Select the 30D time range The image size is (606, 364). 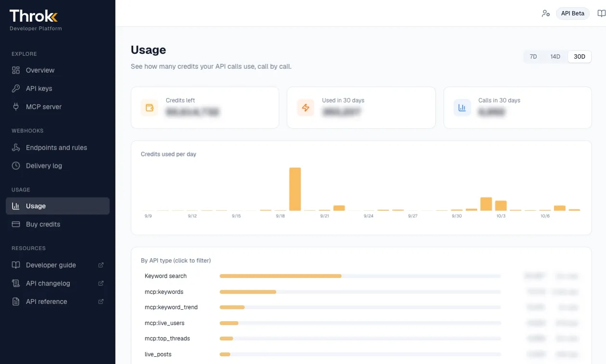pos(580,57)
